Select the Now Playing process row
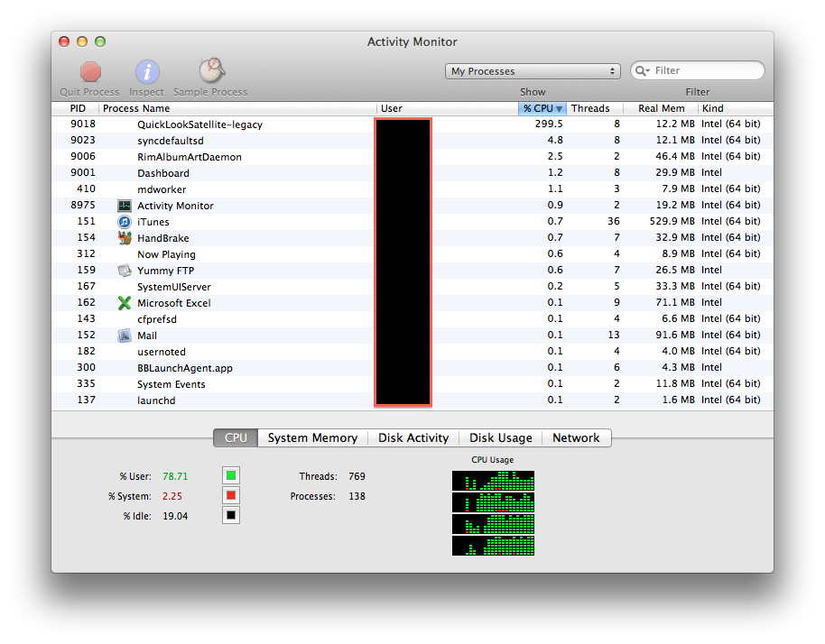 (x=412, y=254)
